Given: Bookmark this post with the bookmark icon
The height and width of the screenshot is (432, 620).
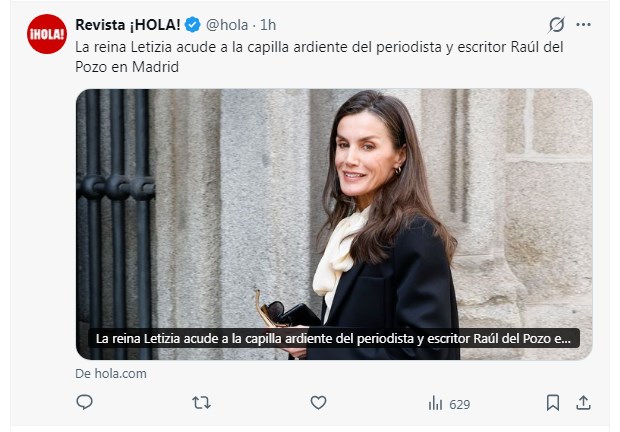Looking at the screenshot, I should (x=553, y=403).
